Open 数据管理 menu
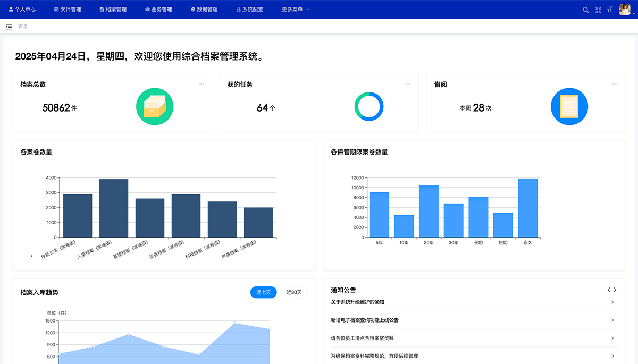The height and width of the screenshot is (364, 638). (x=204, y=10)
